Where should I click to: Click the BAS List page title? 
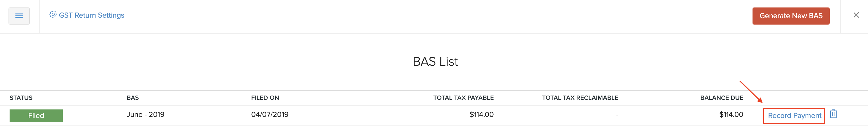[x=435, y=61]
